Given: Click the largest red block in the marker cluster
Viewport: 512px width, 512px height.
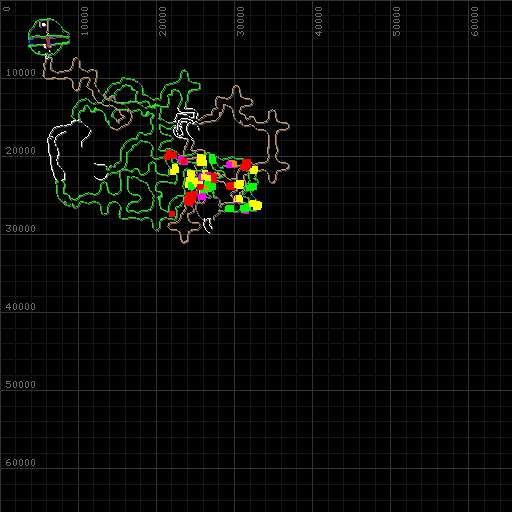Looking at the screenshot, I should pyautogui.click(x=190, y=198).
